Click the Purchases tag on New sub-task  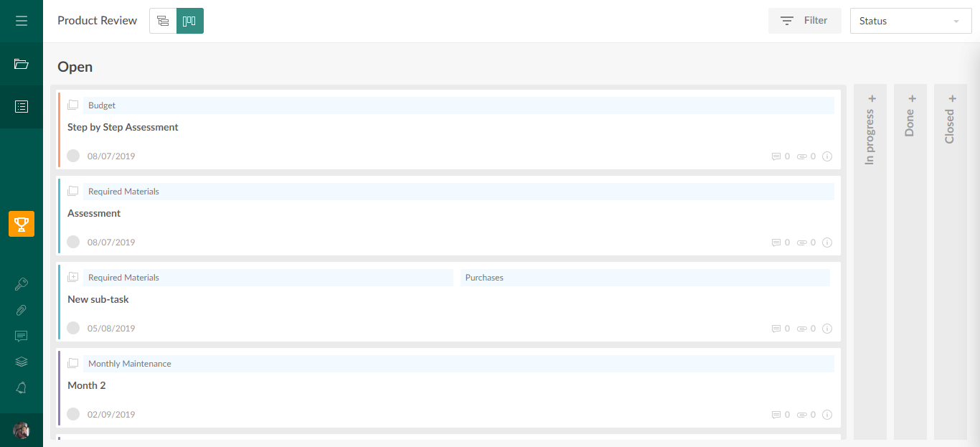[x=645, y=278]
